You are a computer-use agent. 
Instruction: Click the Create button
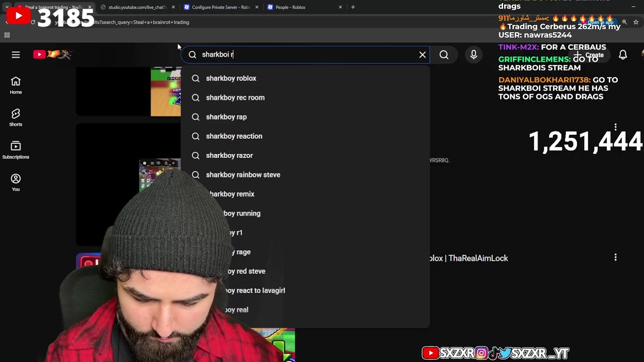tap(590, 55)
